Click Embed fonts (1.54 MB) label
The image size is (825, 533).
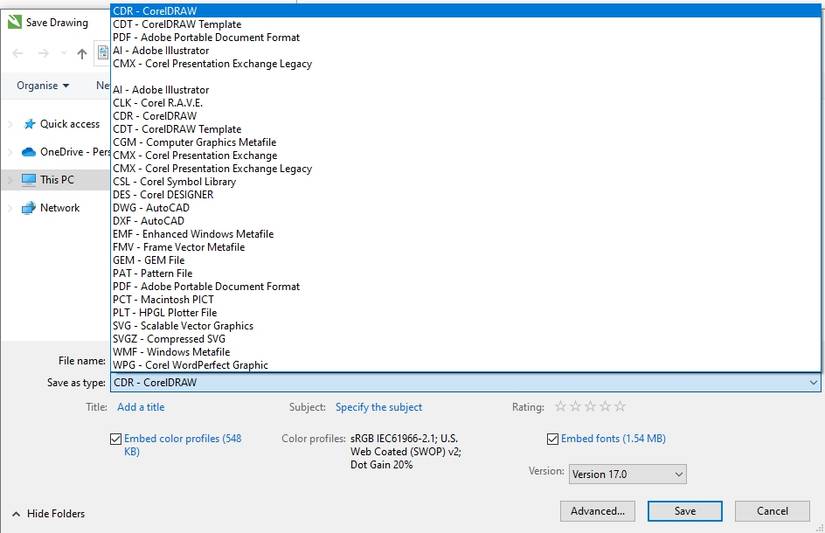(613, 439)
